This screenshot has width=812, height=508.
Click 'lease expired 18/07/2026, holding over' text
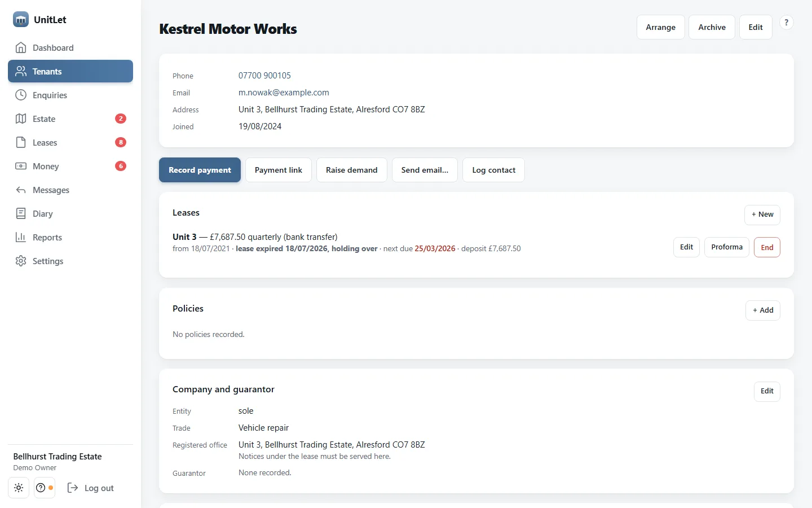(307, 248)
